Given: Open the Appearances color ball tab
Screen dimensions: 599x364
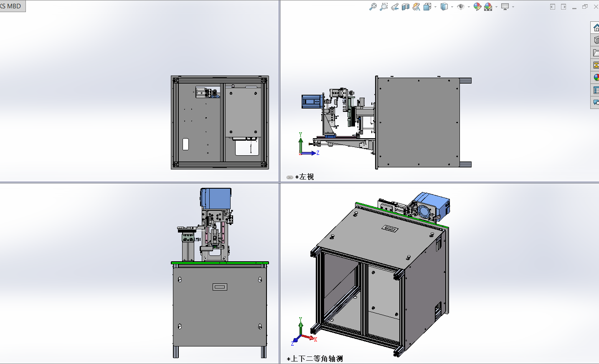Looking at the screenshot, I should (596, 78).
